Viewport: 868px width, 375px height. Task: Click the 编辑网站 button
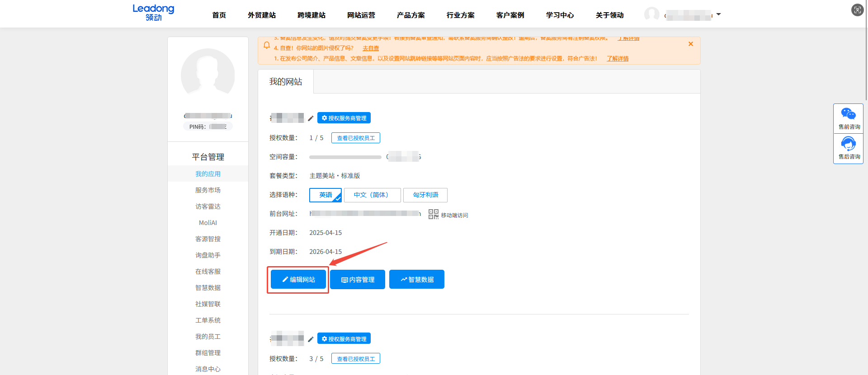point(298,280)
